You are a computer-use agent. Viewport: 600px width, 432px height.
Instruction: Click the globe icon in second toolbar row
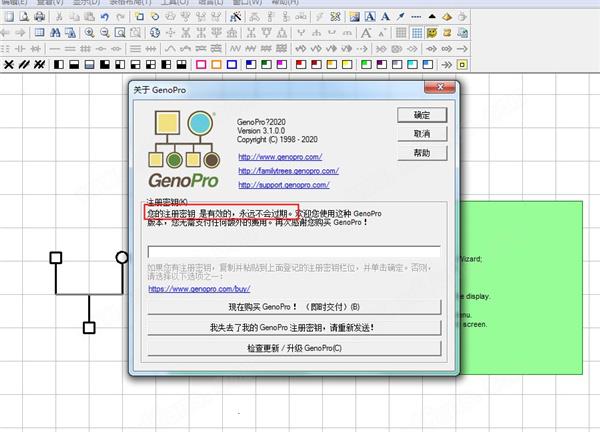(155, 33)
